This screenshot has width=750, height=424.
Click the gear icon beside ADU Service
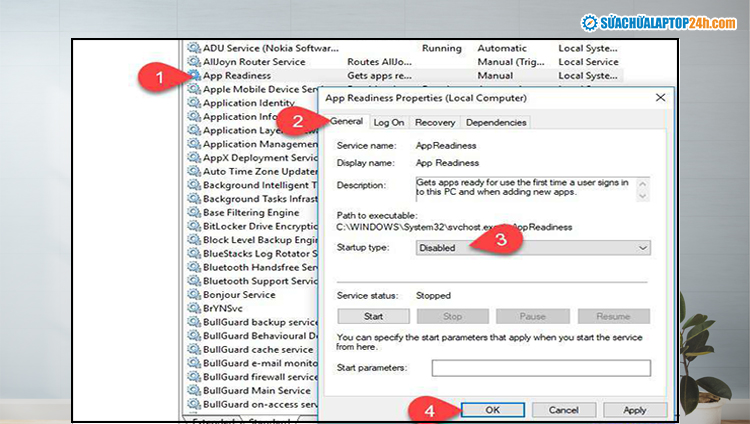[x=194, y=48]
